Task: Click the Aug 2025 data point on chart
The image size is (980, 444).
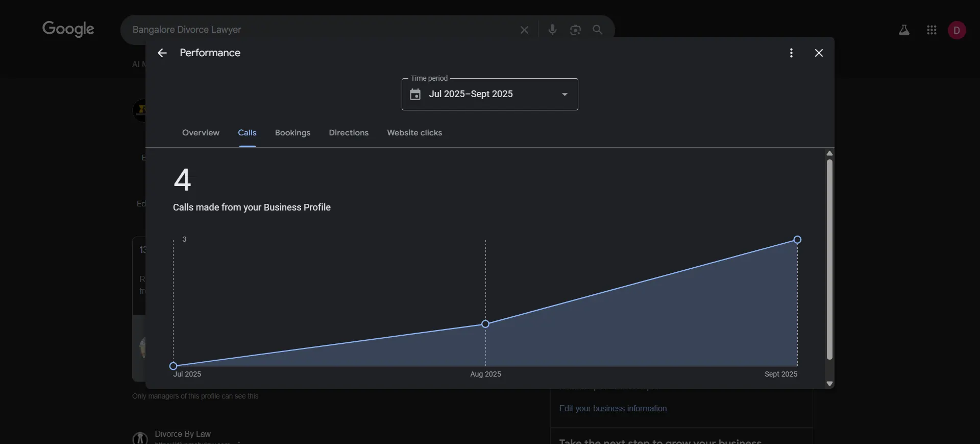Action: (x=485, y=324)
